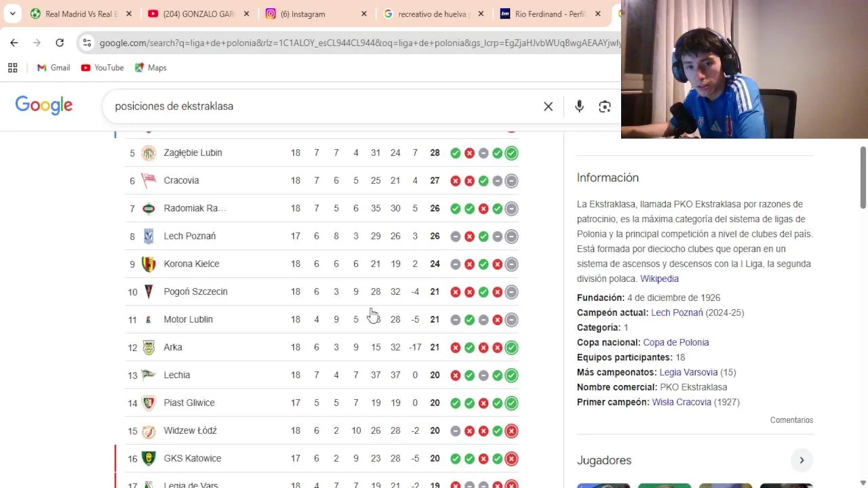The width and height of the screenshot is (868, 488).
Task: Open the Wisła Cracovia link
Action: [682, 402]
